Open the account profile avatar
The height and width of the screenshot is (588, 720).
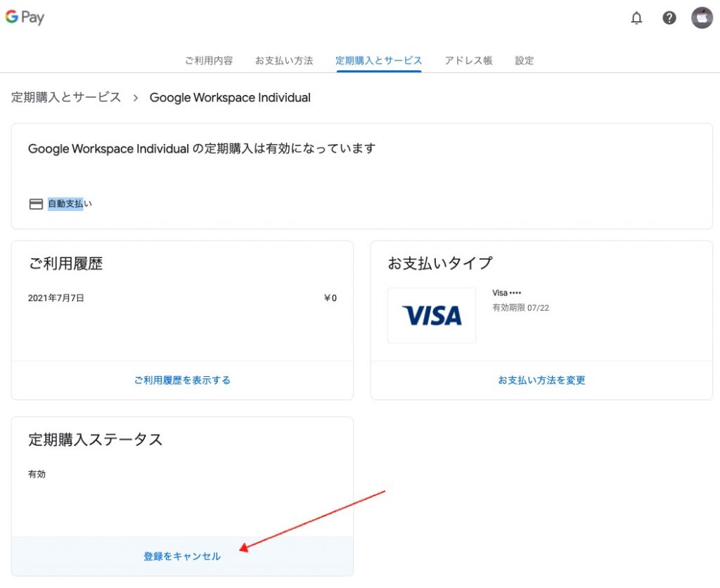click(x=702, y=18)
